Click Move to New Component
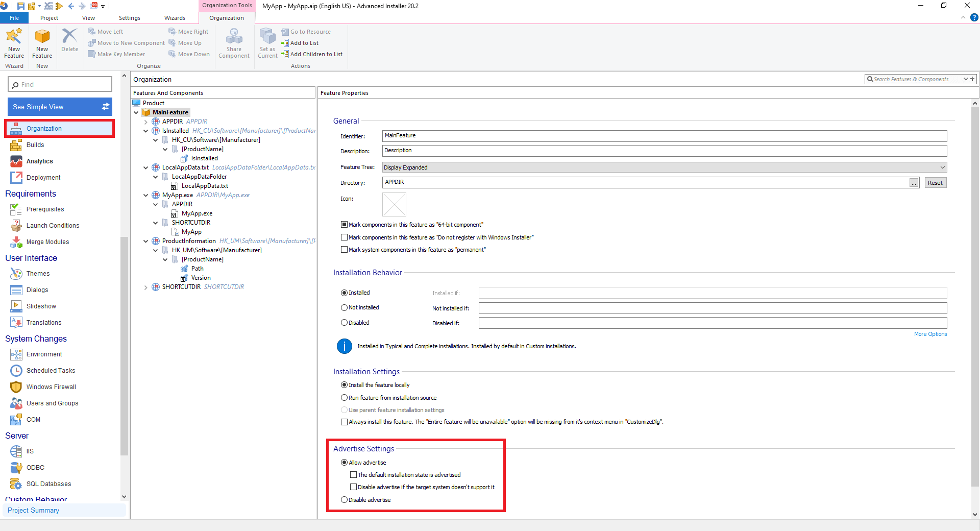980x531 pixels. pos(126,43)
